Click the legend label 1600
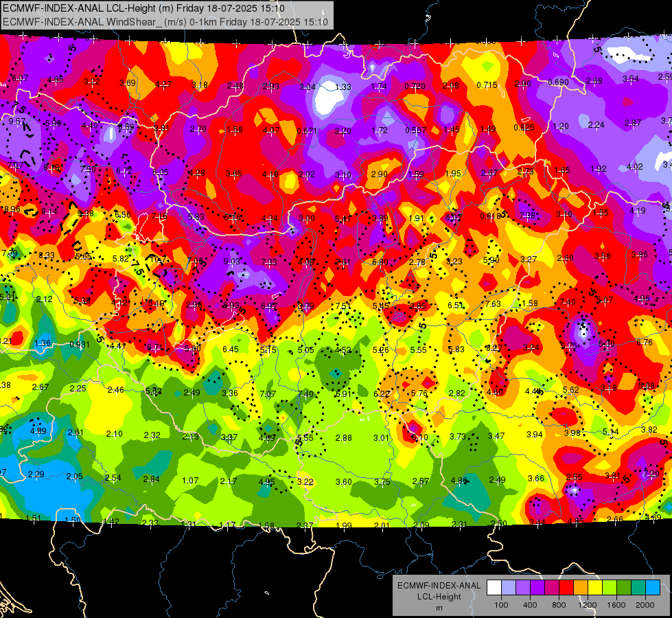Image resolution: width=672 pixels, height=618 pixels. coord(616,605)
